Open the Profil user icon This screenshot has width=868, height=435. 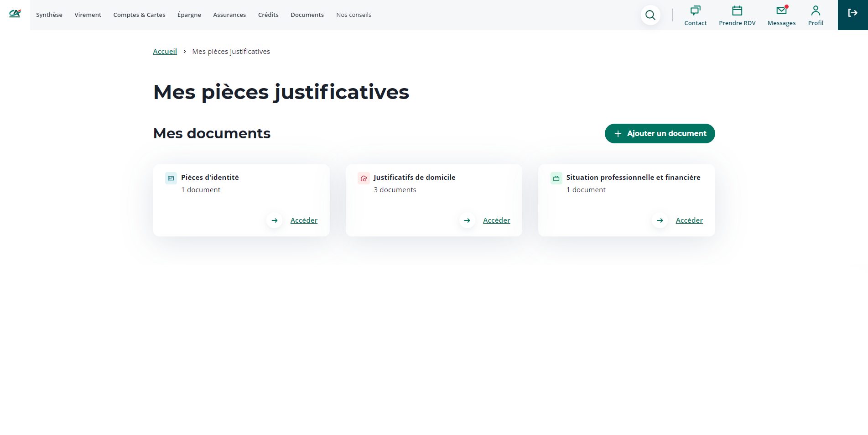tap(816, 11)
